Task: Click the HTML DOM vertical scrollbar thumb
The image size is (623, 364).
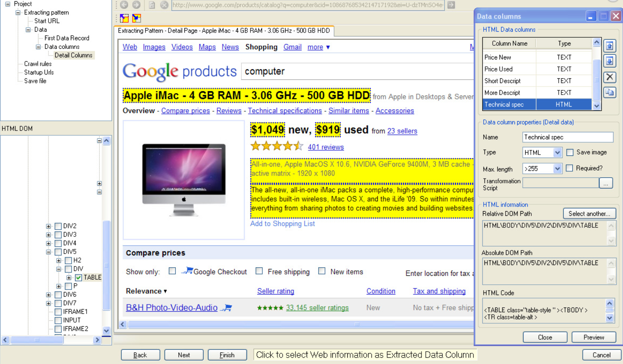Action: pyautogui.click(x=106, y=266)
